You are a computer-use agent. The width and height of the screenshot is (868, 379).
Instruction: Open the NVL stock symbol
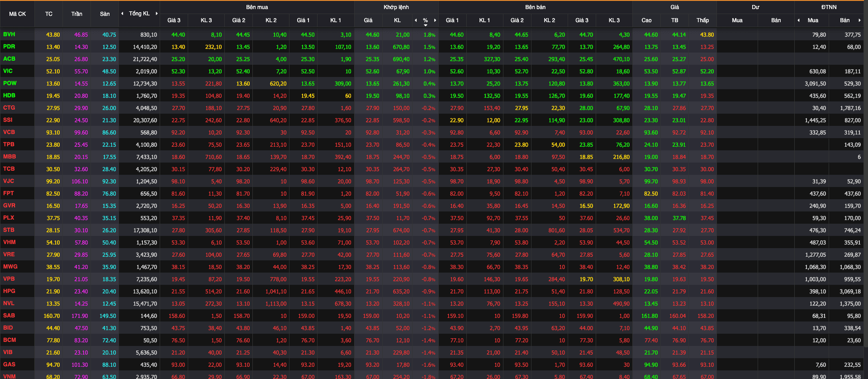(9, 303)
